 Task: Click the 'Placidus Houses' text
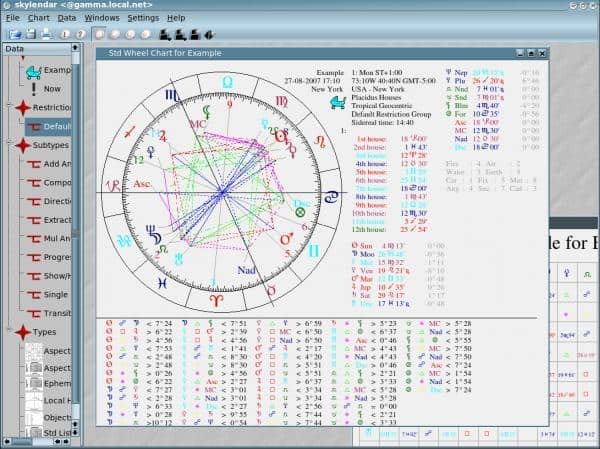click(376, 97)
